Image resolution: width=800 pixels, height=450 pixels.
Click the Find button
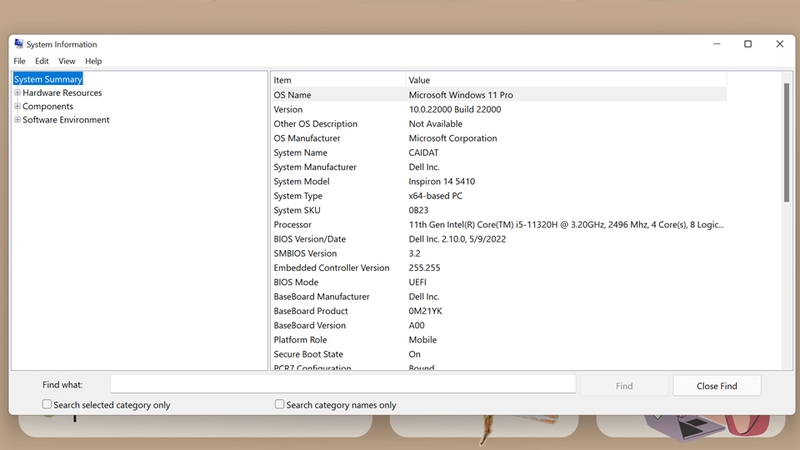coord(624,386)
